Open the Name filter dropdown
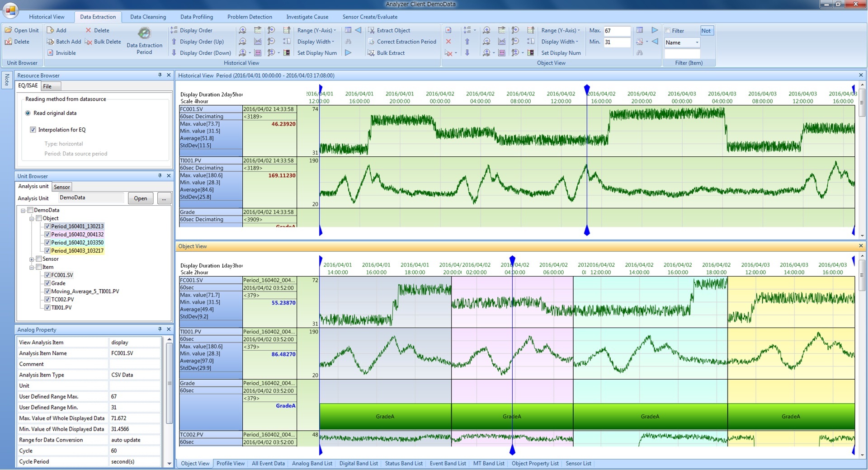This screenshot has width=868, height=470. coord(697,42)
